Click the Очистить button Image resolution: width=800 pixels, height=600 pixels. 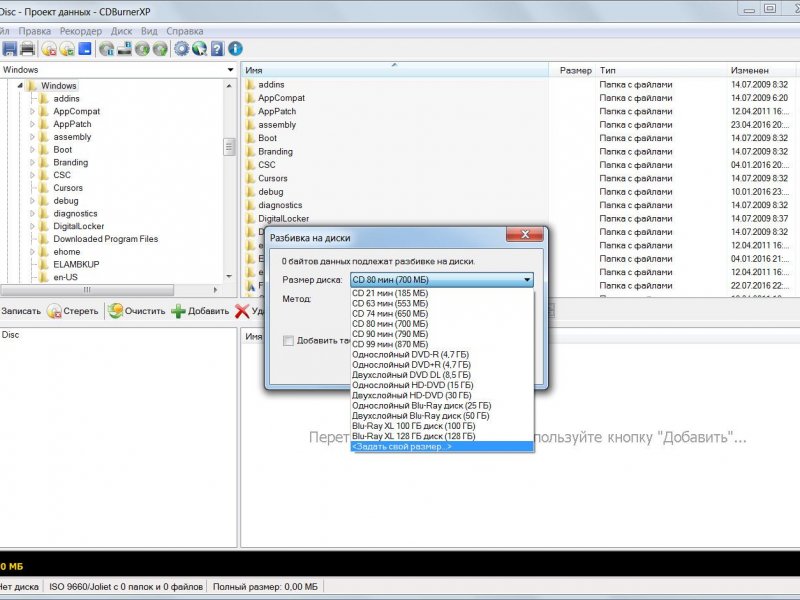(x=137, y=311)
